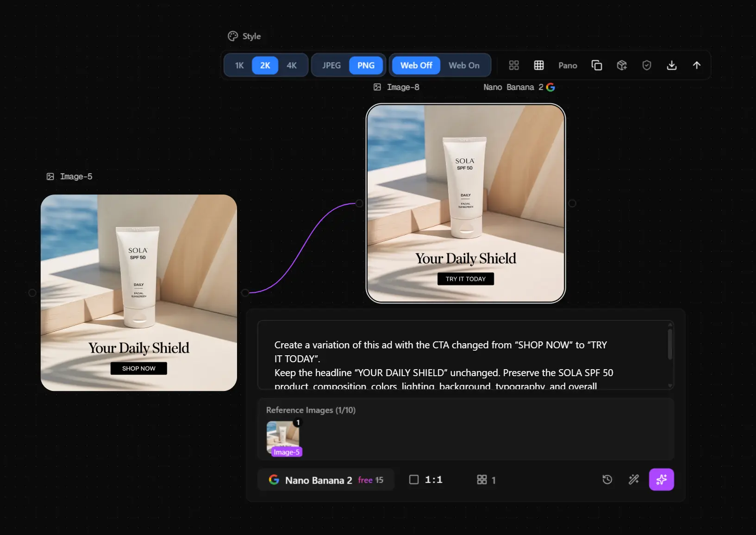Select 2K resolution
756x535 pixels.
click(x=265, y=65)
